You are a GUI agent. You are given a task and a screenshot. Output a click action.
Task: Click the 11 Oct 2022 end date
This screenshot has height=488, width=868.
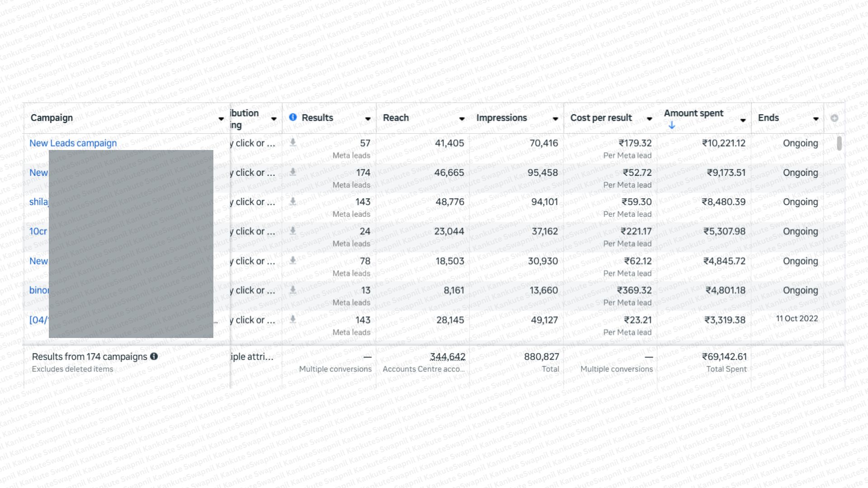tap(797, 319)
